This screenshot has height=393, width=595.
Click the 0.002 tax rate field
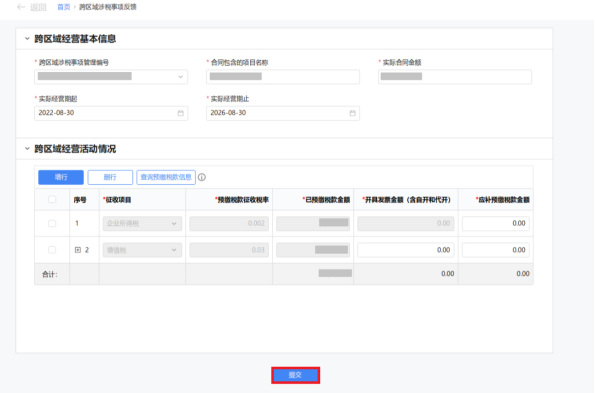(229, 223)
